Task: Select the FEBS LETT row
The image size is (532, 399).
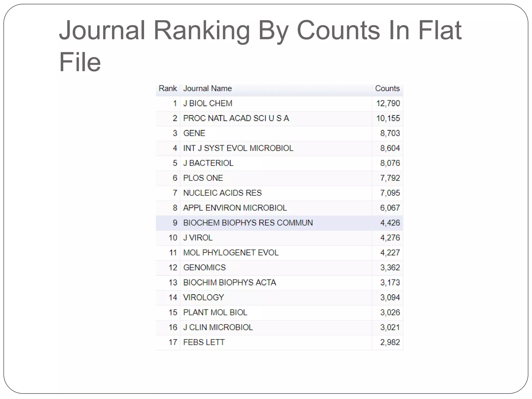Action: [x=204, y=342]
